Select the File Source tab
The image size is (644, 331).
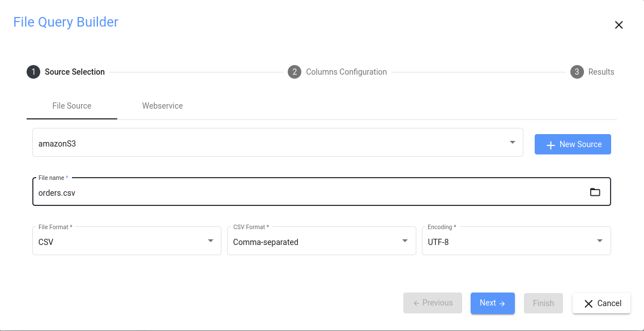click(72, 106)
